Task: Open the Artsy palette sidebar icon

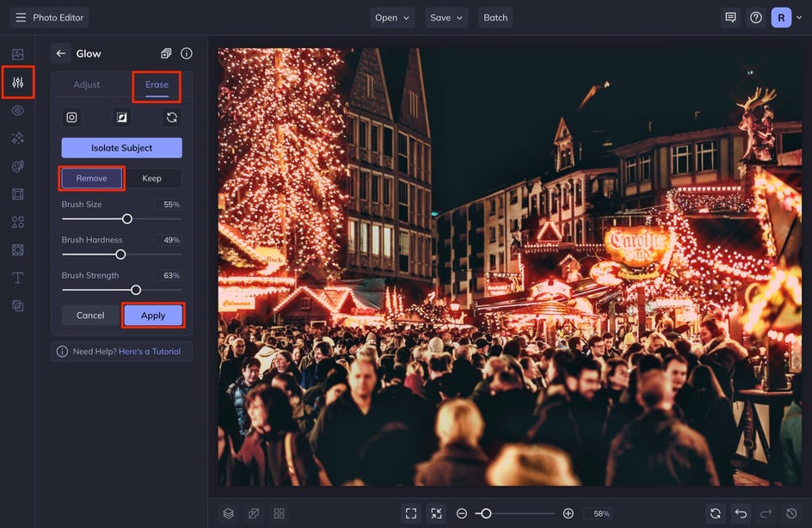Action: (x=17, y=166)
